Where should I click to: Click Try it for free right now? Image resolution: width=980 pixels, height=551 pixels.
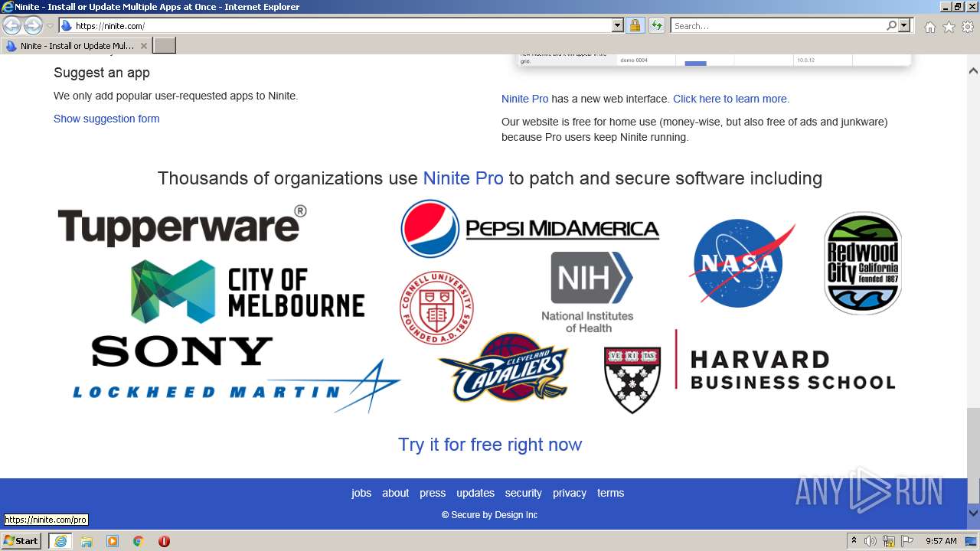tap(490, 445)
